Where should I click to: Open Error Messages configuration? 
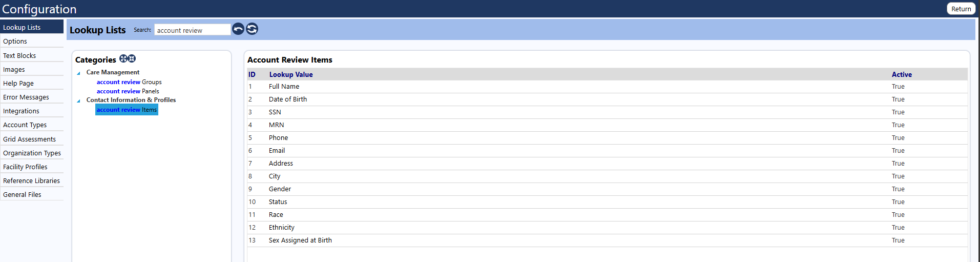(32, 97)
